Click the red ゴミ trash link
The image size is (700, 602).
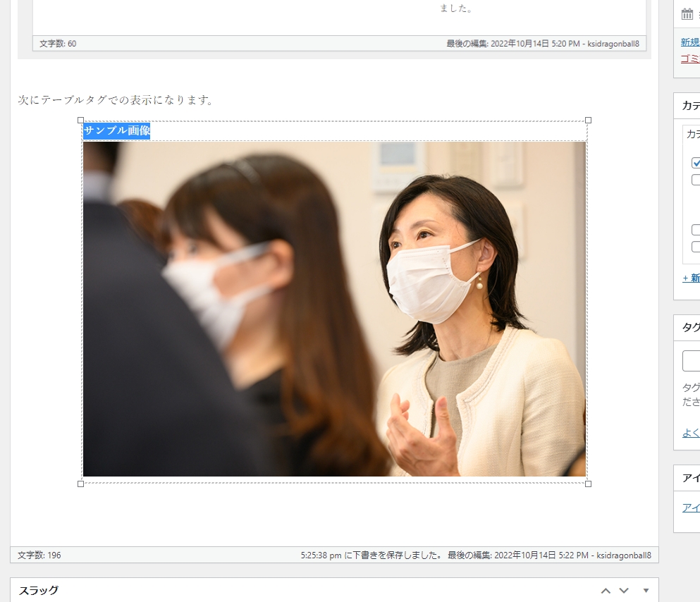[x=690, y=59]
